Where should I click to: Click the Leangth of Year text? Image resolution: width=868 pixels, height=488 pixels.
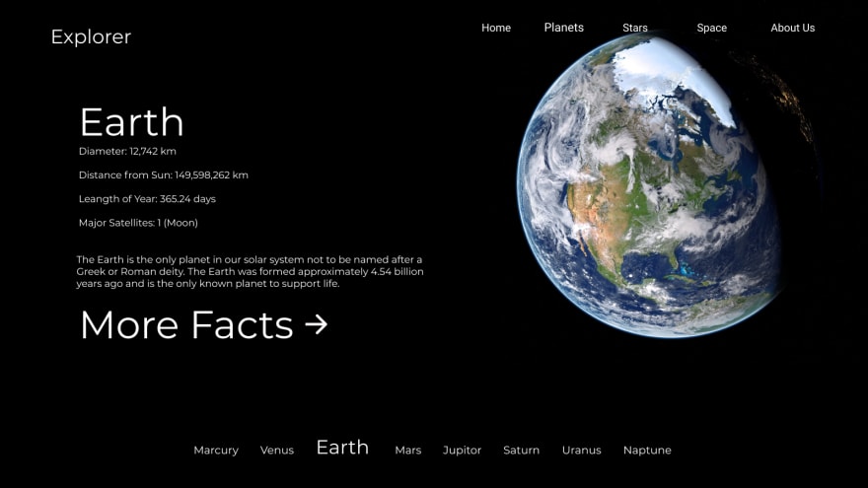(147, 199)
